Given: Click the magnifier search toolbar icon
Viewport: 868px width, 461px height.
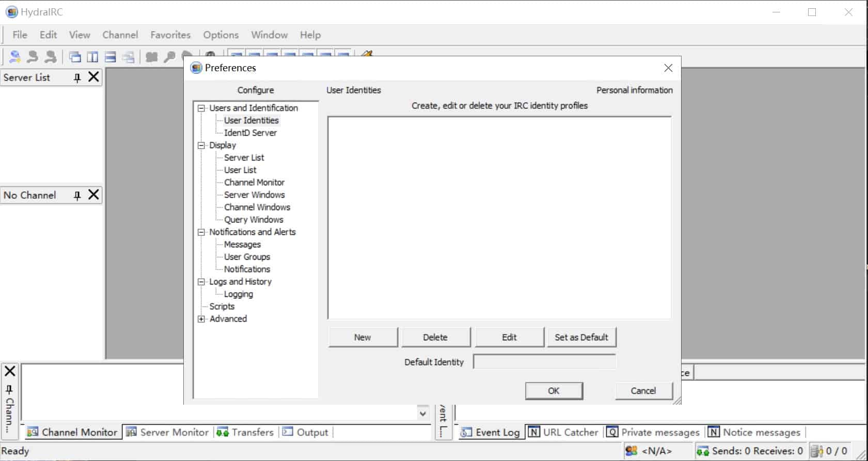Looking at the screenshot, I should click(169, 57).
